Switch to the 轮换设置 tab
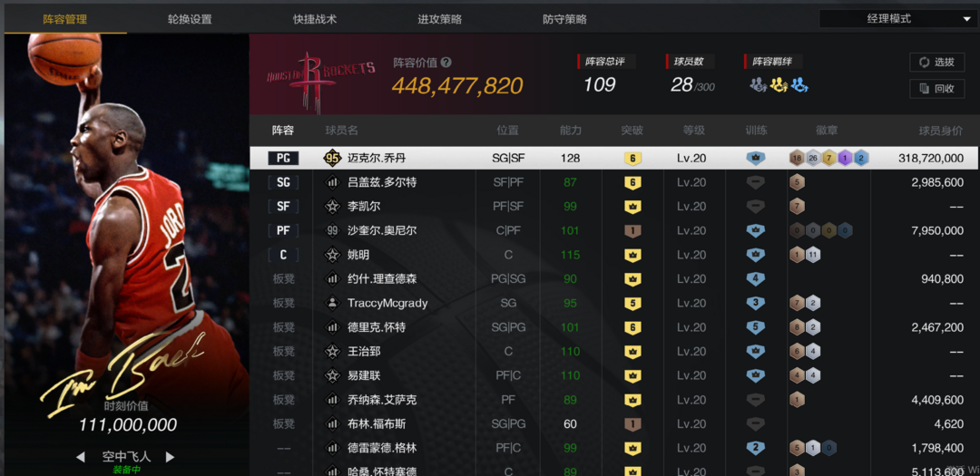The image size is (980, 476). [x=190, y=19]
